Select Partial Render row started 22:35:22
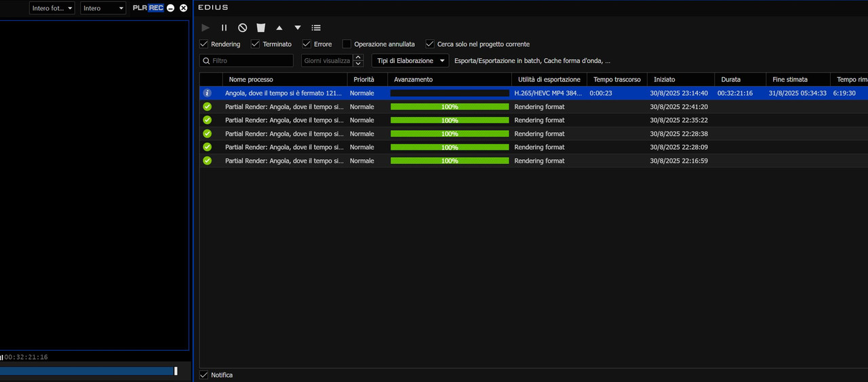 pyautogui.click(x=534, y=120)
